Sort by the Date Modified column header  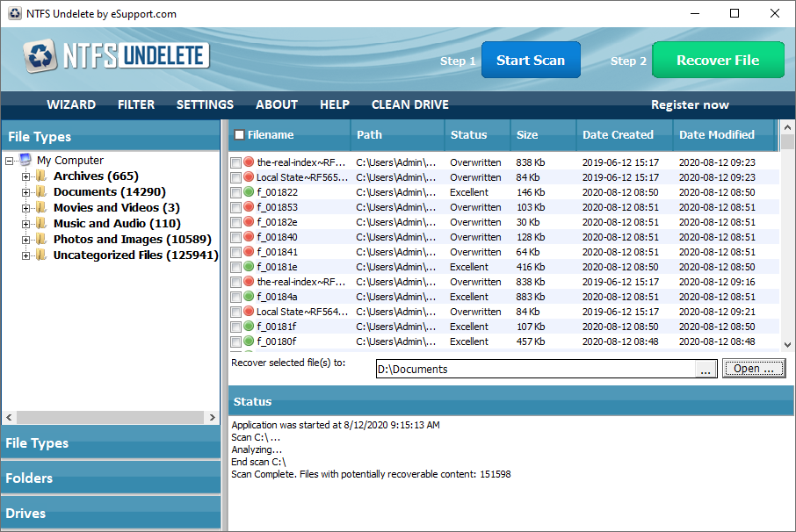[723, 135]
